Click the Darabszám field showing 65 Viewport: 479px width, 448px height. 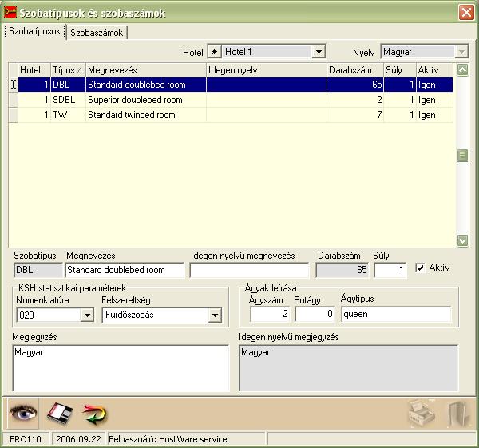point(342,270)
